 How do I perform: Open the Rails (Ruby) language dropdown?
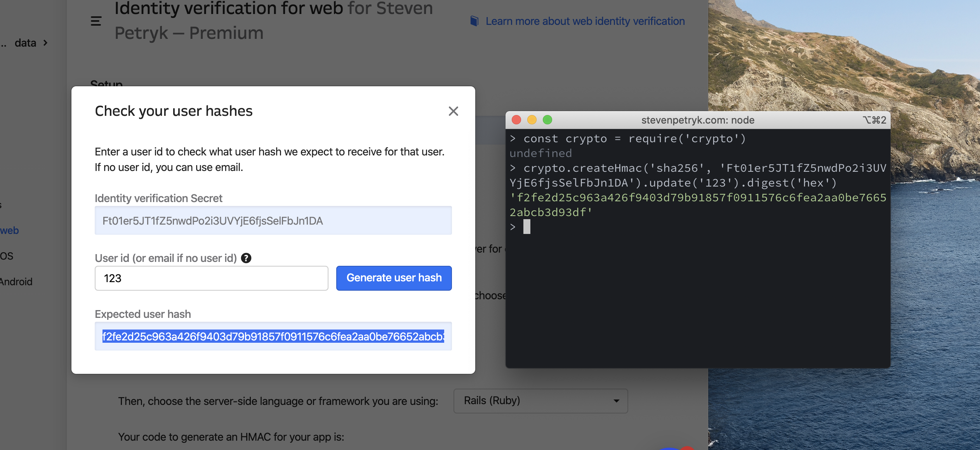540,401
